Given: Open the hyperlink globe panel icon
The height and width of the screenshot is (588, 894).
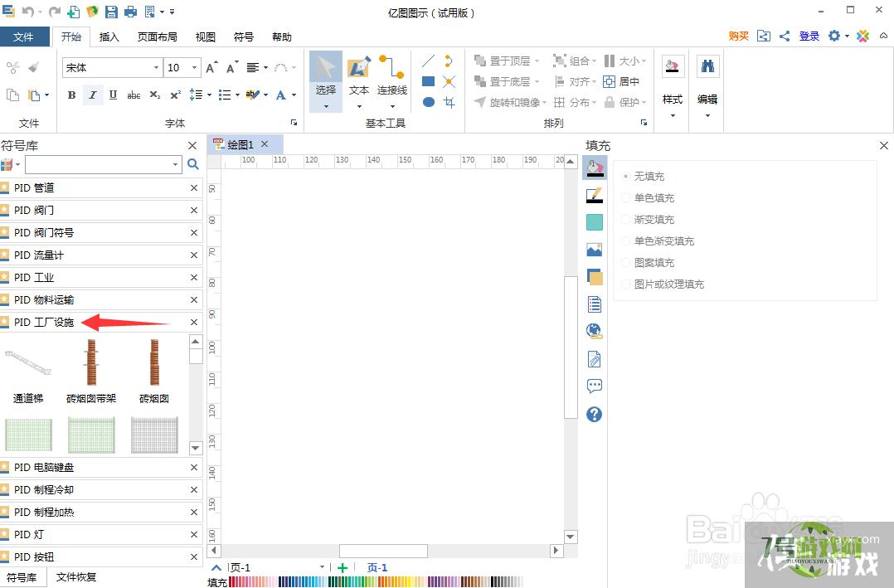Looking at the screenshot, I should pyautogui.click(x=594, y=331).
